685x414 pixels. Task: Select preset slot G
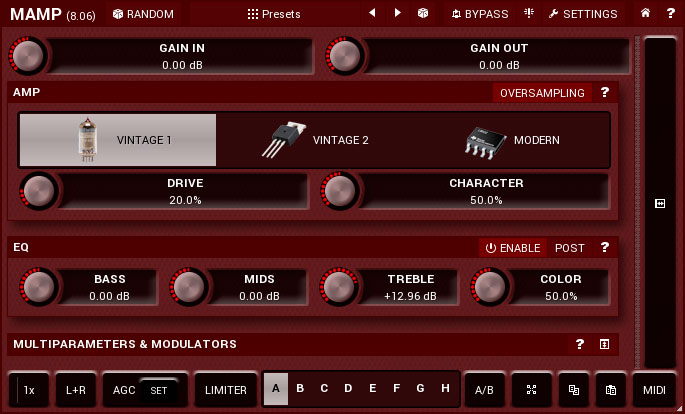pos(420,388)
